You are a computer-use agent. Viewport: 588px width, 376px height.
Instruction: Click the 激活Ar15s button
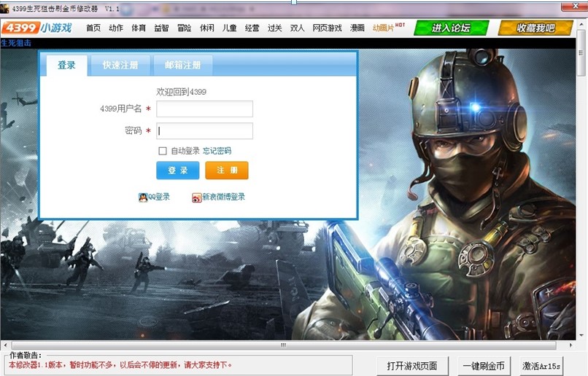541,366
